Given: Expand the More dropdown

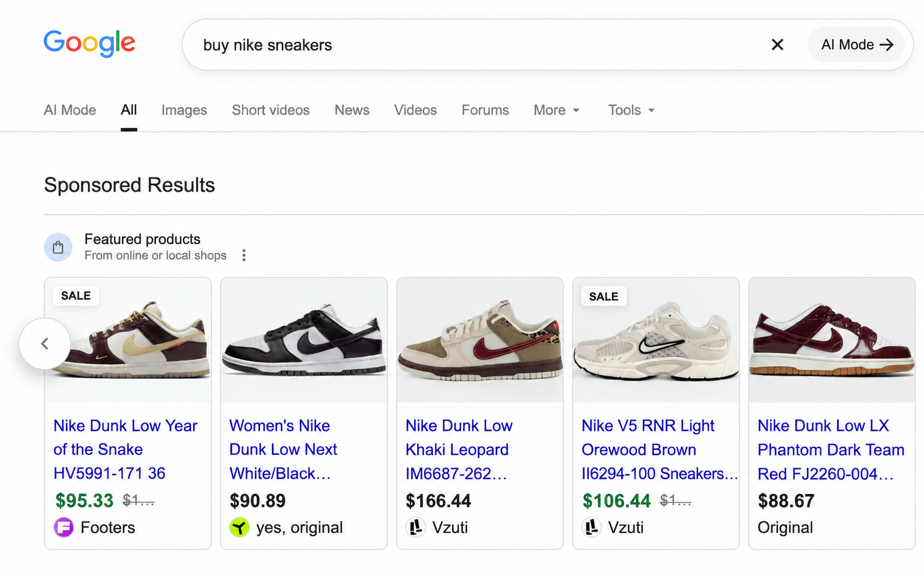Looking at the screenshot, I should (x=557, y=110).
